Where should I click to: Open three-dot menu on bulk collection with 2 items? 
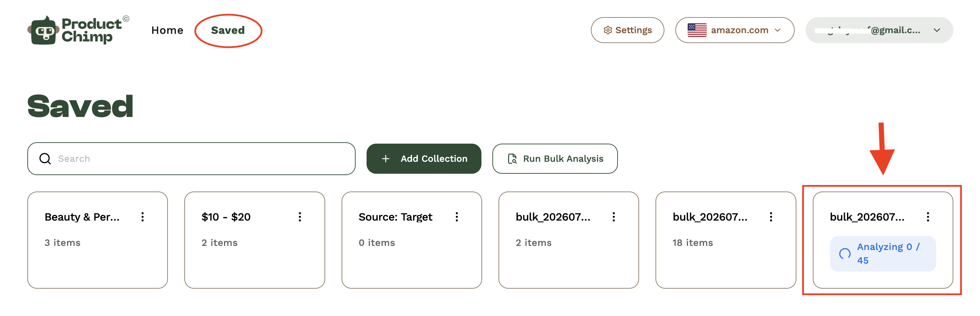tap(614, 217)
